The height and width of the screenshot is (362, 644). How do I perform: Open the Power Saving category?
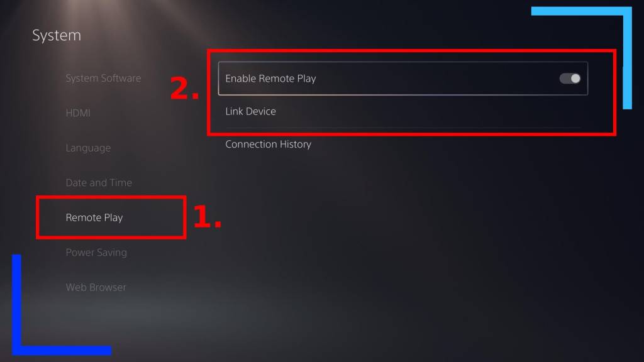(96, 253)
